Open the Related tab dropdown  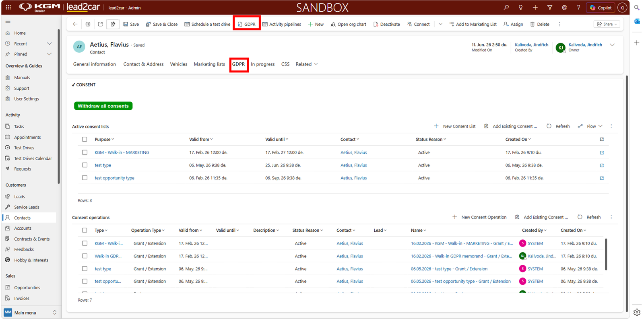pos(307,64)
